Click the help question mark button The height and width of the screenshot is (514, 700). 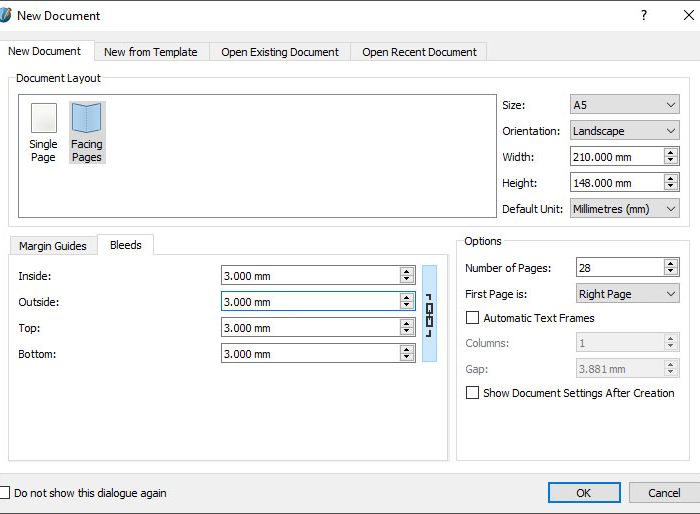click(643, 15)
